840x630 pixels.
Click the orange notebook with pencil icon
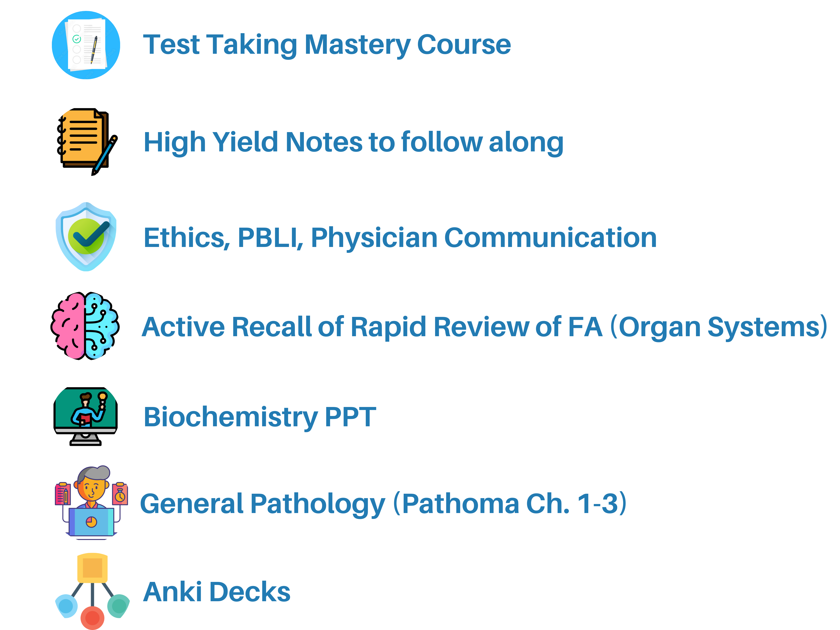click(x=87, y=142)
